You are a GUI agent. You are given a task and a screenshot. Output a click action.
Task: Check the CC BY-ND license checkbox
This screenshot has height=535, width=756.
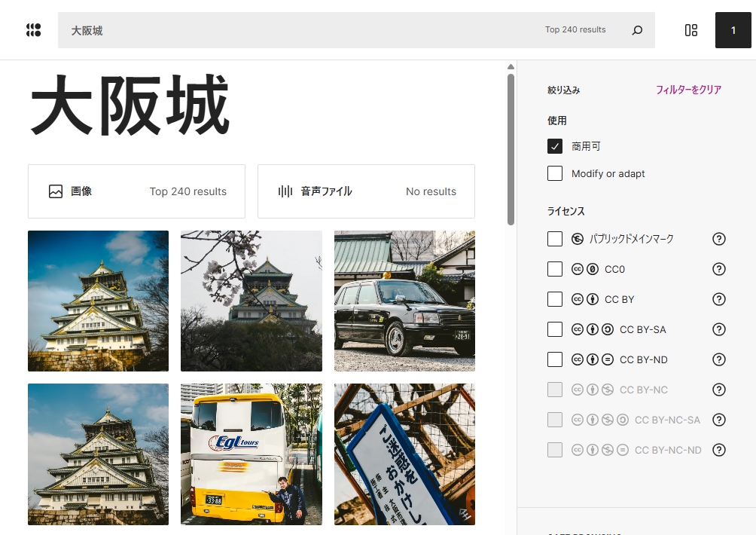[555, 359]
